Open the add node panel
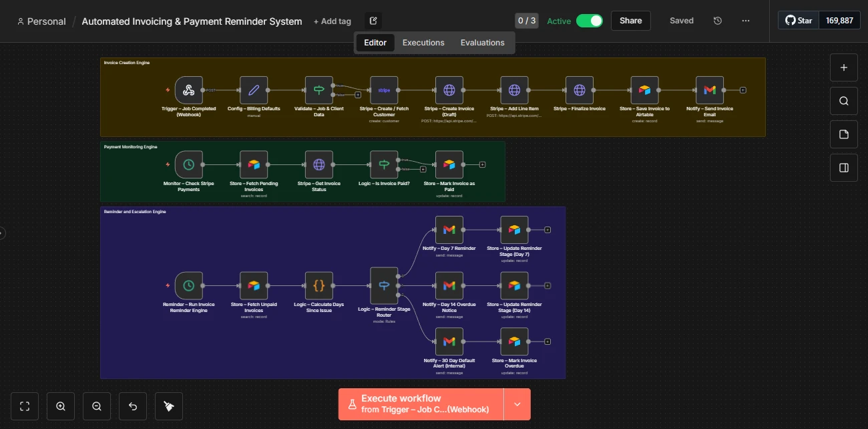 click(843, 67)
